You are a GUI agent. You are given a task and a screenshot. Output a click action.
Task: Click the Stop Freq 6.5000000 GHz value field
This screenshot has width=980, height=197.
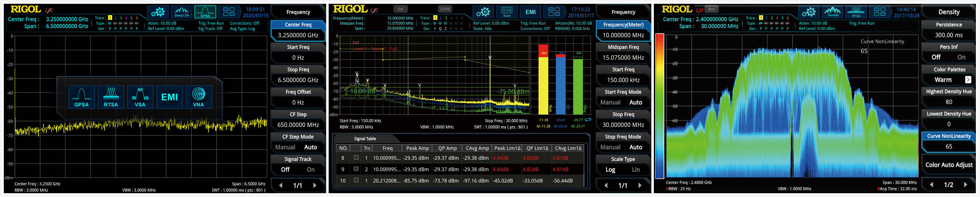(298, 80)
